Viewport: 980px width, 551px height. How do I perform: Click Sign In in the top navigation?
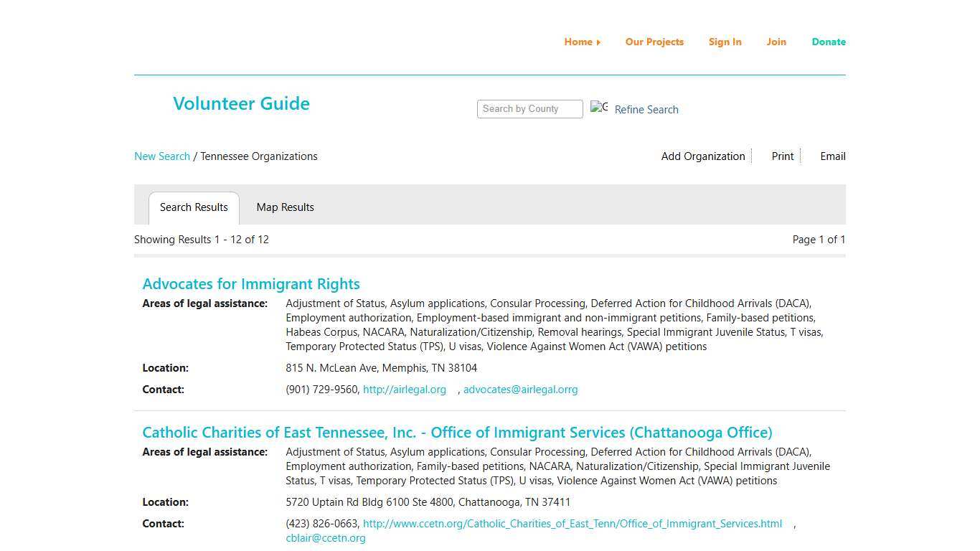725,42
